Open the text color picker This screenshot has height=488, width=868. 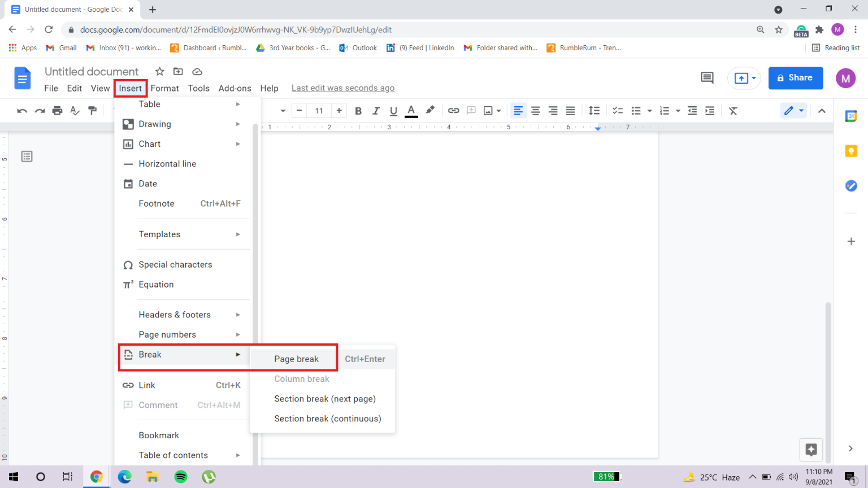[411, 111]
